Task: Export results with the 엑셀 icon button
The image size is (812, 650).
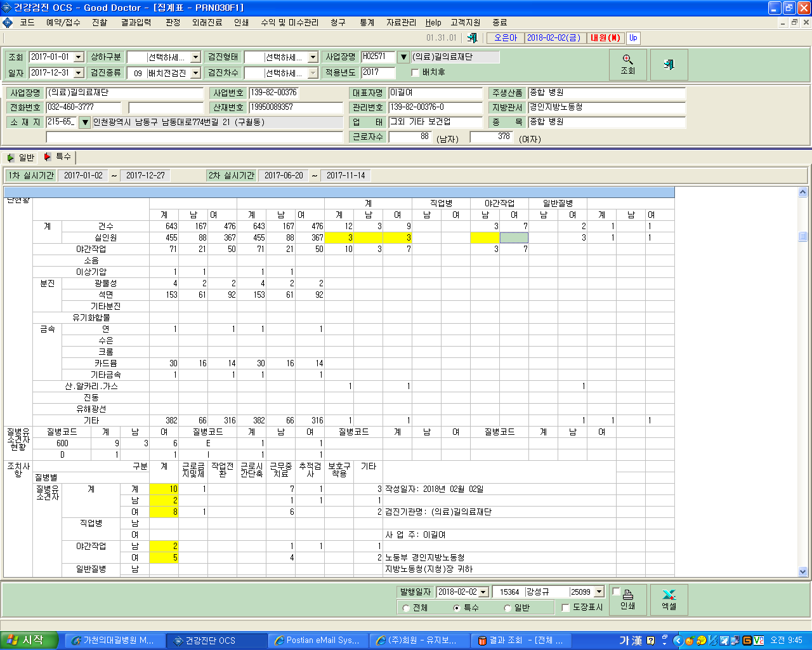Action: [x=669, y=599]
